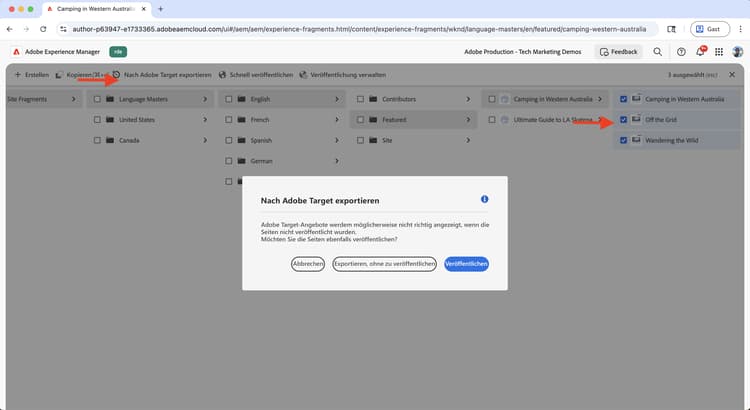Click Schnell veröffentlichen in the toolbar
The height and width of the screenshot is (410, 750).
[x=256, y=75]
